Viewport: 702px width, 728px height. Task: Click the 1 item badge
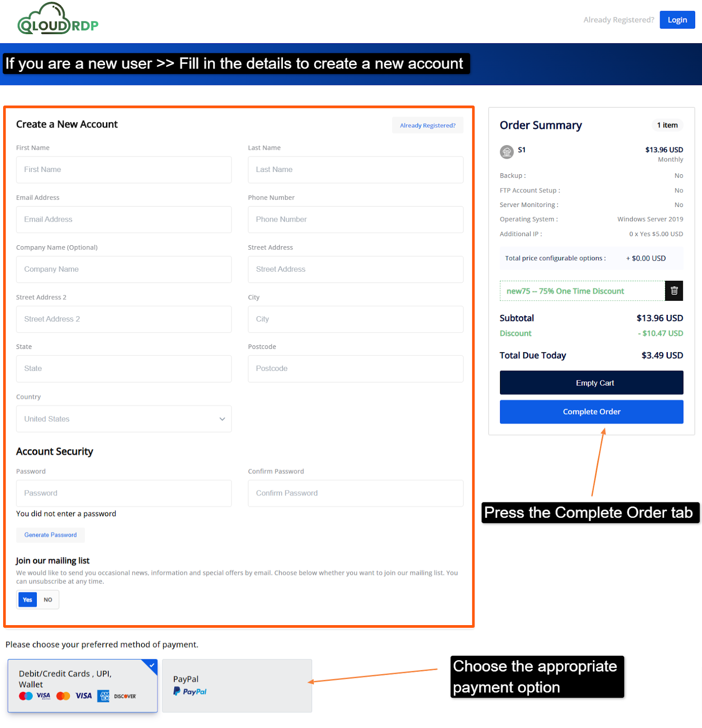(x=667, y=125)
